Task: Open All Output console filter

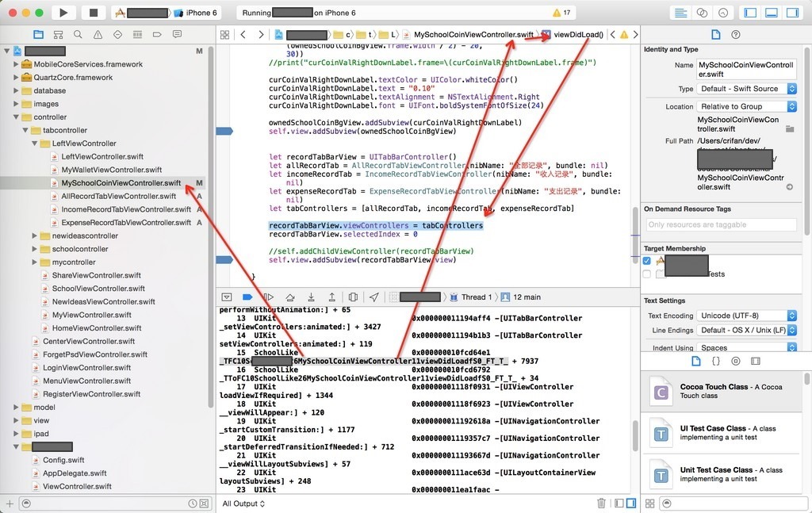Action: click(243, 503)
